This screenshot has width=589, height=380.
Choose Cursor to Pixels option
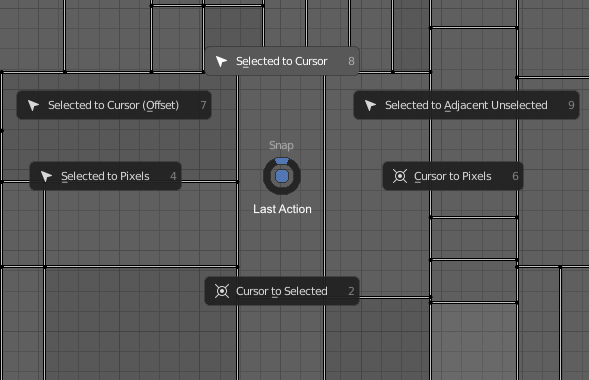(453, 176)
